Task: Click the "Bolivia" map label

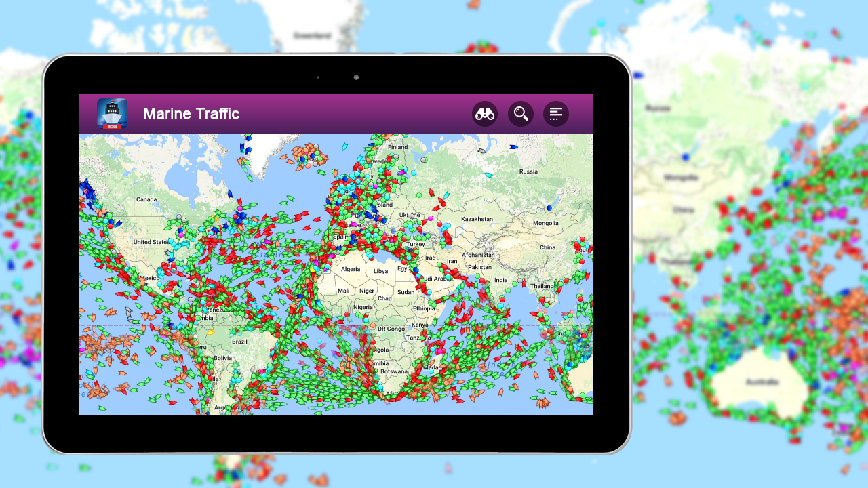Action: (x=223, y=358)
